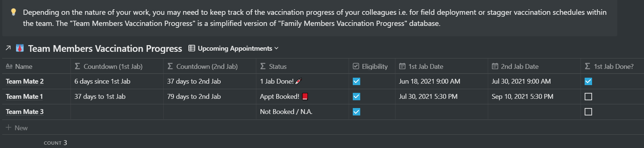
Task: Add a new row with New
Action: coord(17,128)
